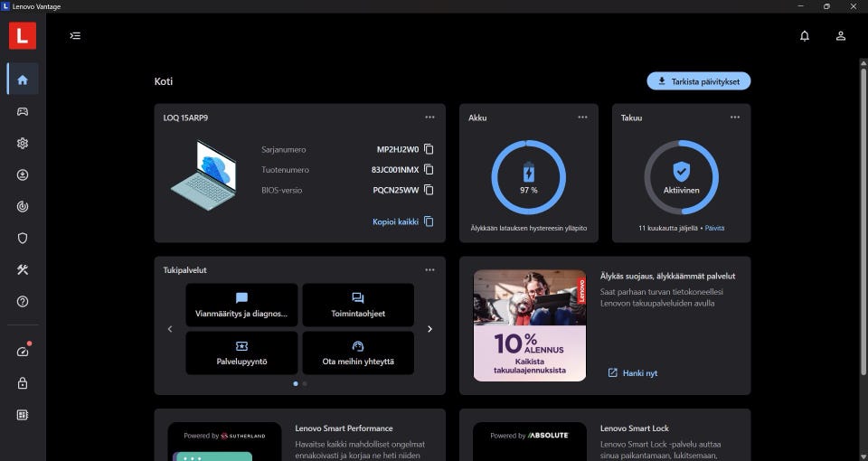The height and width of the screenshot is (461, 868).
Task: Open Akku card three-dot menu
Action: pos(582,118)
